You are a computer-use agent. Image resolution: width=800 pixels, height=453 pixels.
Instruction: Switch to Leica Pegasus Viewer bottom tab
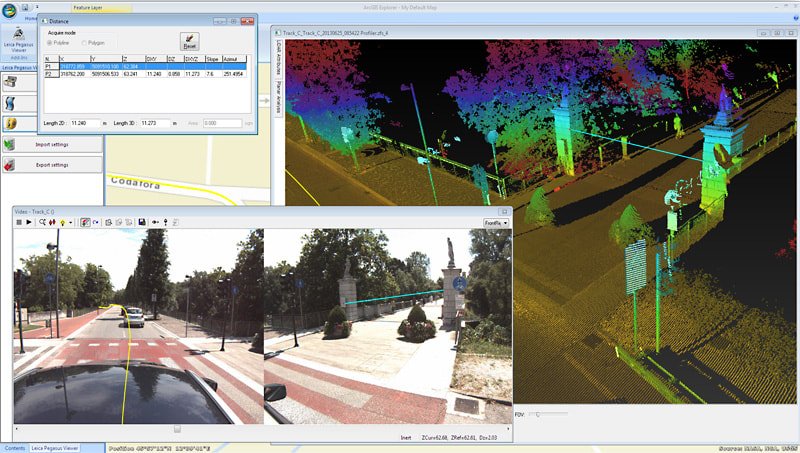point(55,448)
